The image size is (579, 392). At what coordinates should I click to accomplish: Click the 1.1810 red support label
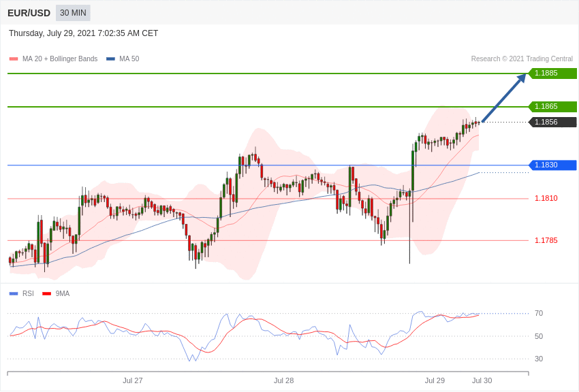coord(546,199)
